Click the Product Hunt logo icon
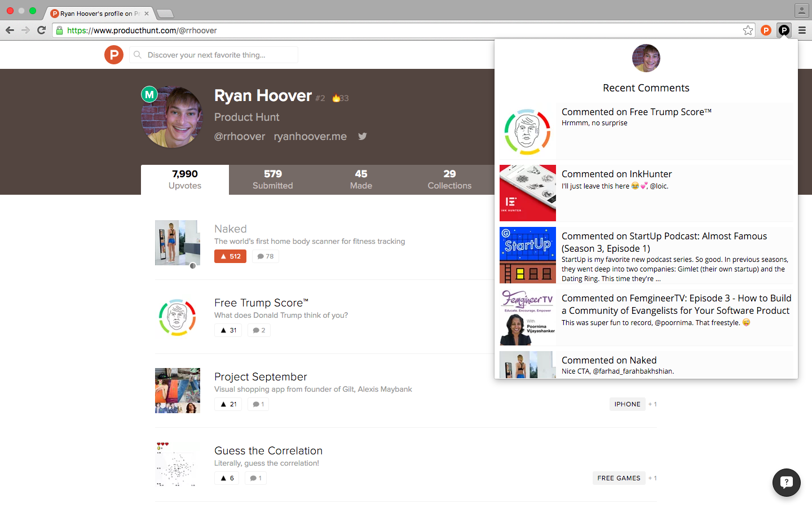The image size is (812, 508). (x=113, y=55)
